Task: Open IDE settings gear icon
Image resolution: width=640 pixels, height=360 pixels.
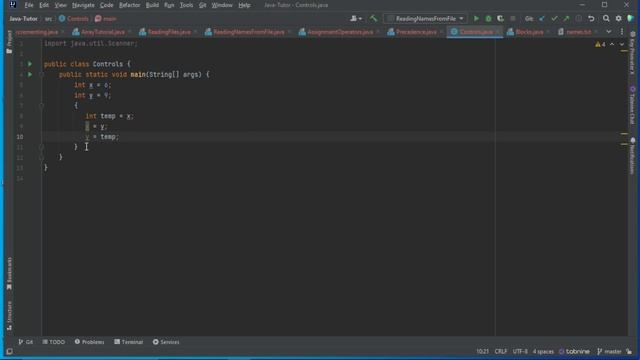Action: point(618,19)
